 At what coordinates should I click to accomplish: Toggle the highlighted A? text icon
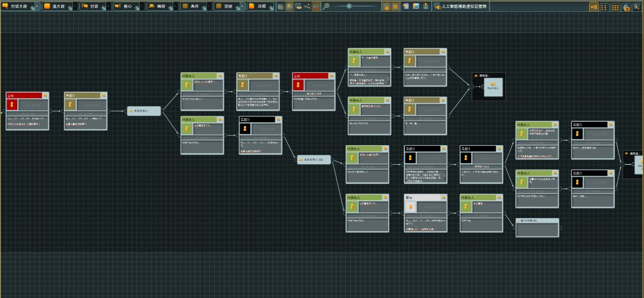(x=316, y=7)
